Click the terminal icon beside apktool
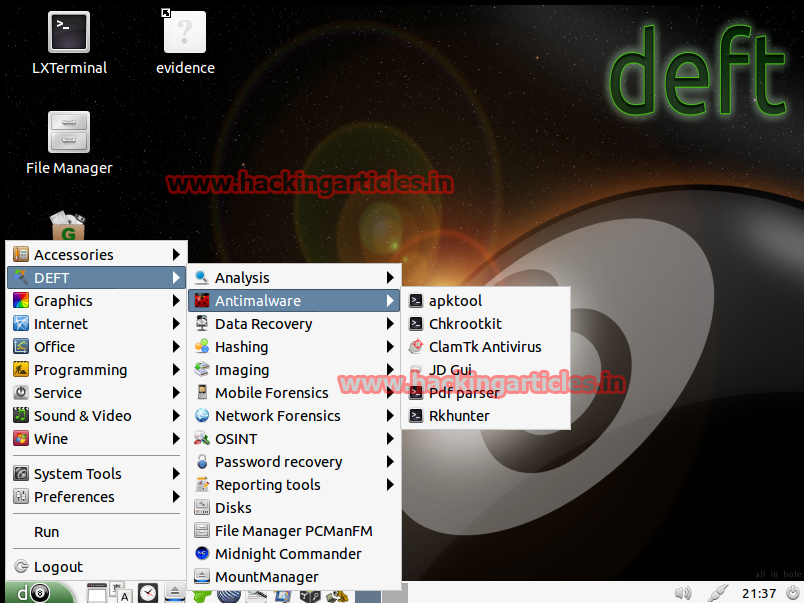This screenshot has height=603, width=804. [x=416, y=300]
